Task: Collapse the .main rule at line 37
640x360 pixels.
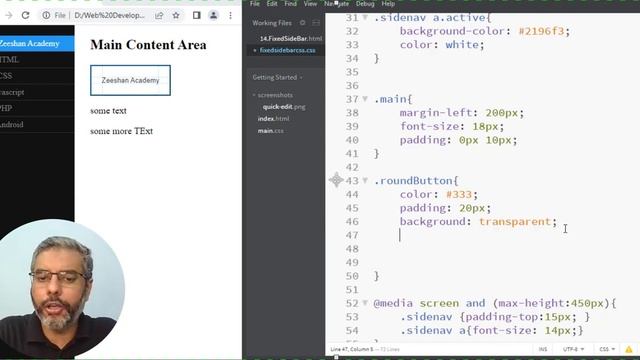Action: pos(365,99)
